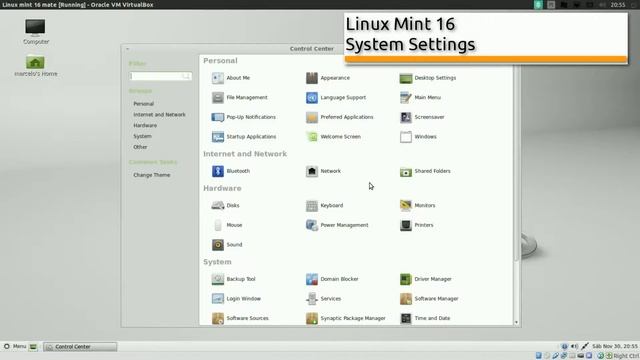The image size is (640, 360).
Task: Open the Printers icon
Action: click(x=406, y=225)
